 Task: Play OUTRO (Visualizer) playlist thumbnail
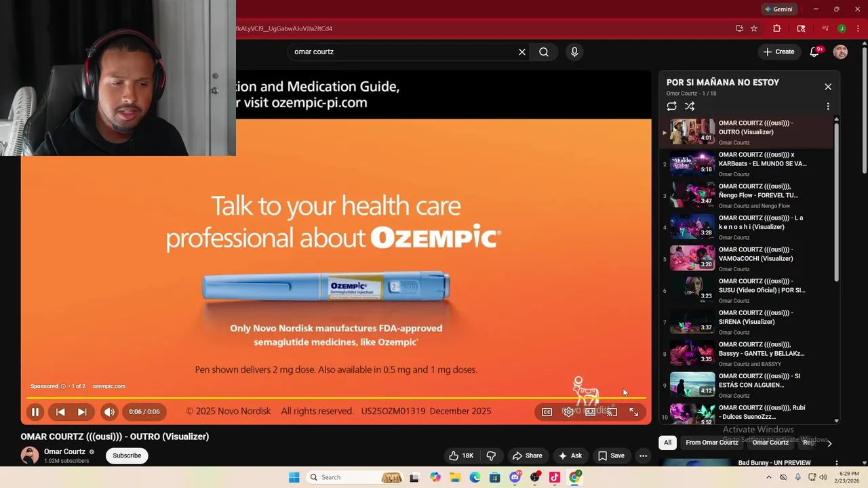(x=692, y=132)
